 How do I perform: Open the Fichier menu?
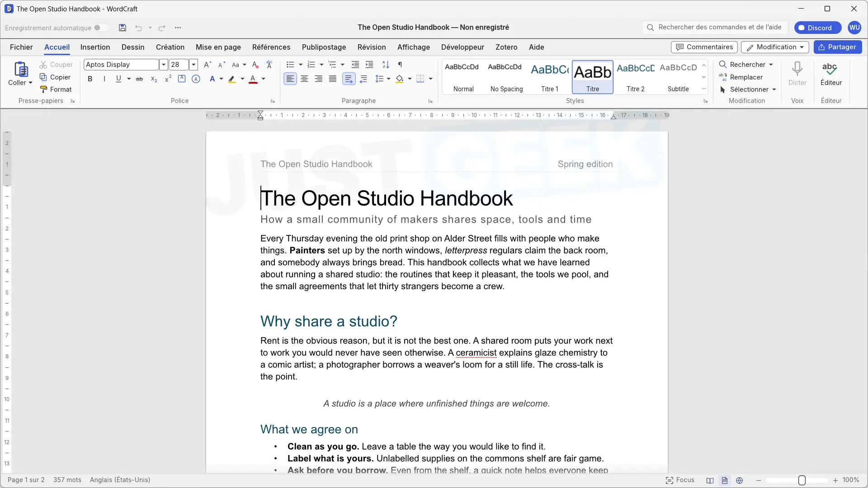[x=21, y=47]
